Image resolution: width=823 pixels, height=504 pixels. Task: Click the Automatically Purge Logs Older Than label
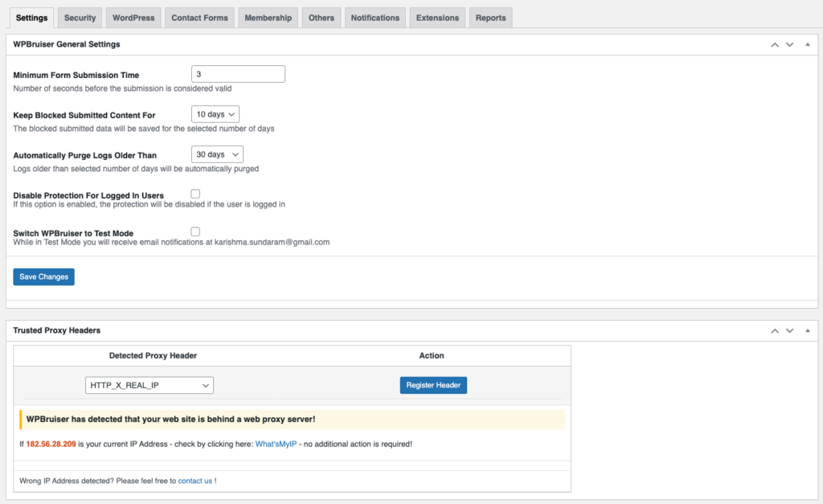pyautogui.click(x=85, y=155)
